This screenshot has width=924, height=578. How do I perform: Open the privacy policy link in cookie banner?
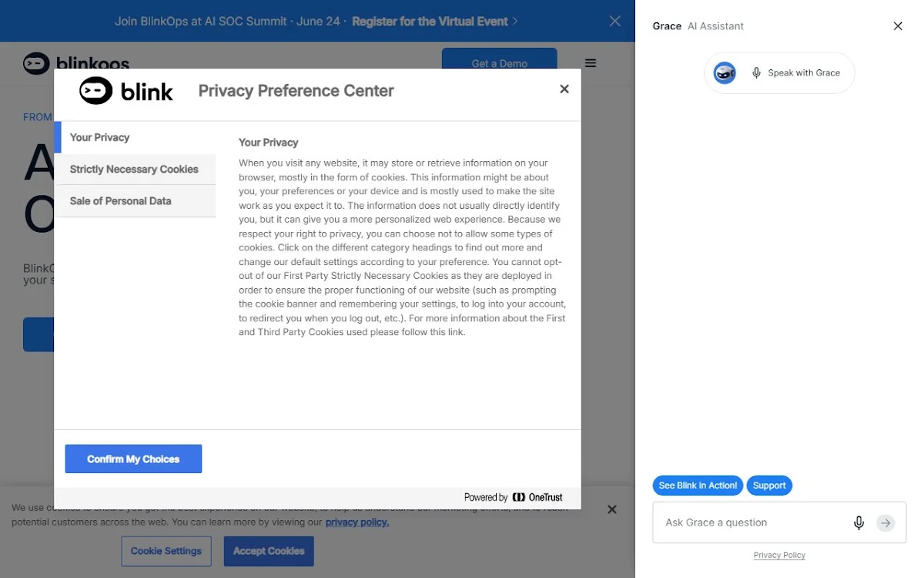[x=357, y=522]
